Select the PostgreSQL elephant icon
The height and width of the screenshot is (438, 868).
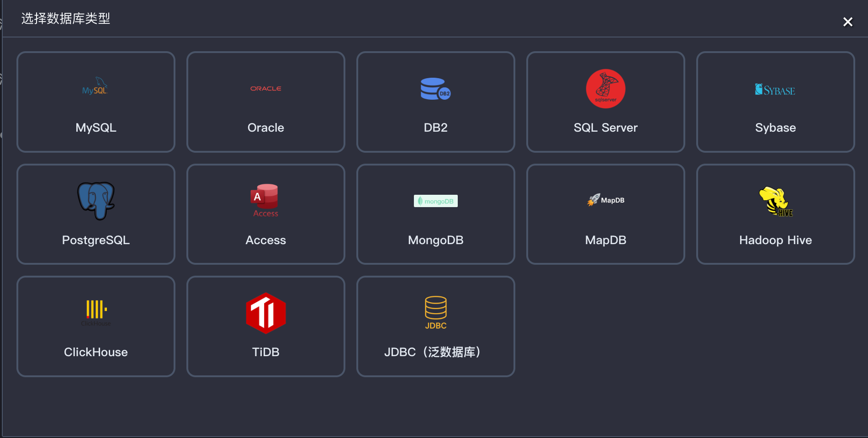[x=96, y=201]
